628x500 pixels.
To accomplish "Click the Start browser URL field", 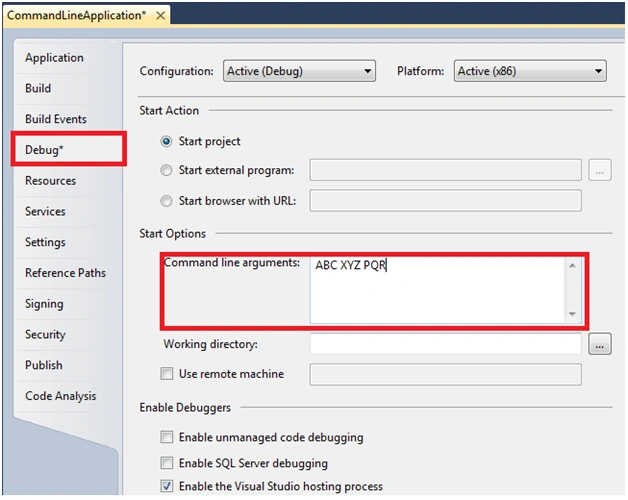I will point(445,200).
